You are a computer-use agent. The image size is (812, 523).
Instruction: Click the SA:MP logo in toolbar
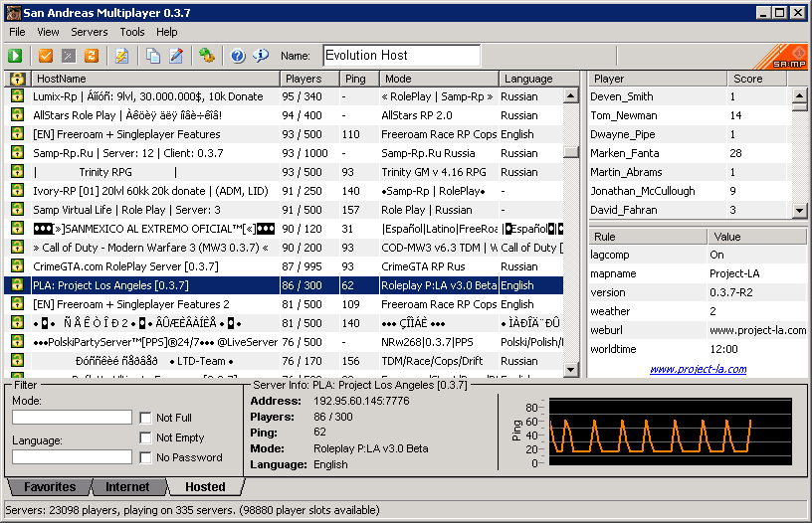pos(781,57)
